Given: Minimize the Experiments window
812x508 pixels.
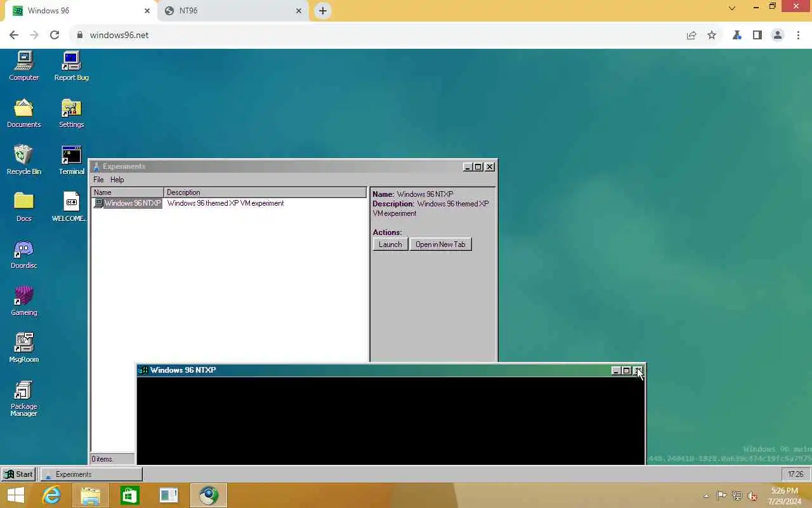Looking at the screenshot, I should coord(468,167).
